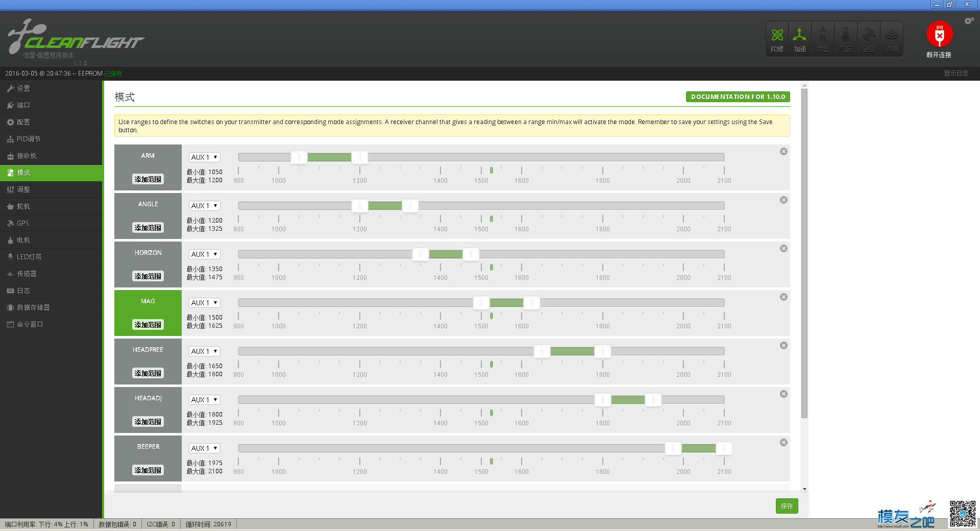Expand the ANGLE channel AUX 1 dropdown
980x531 pixels.
pyautogui.click(x=205, y=206)
